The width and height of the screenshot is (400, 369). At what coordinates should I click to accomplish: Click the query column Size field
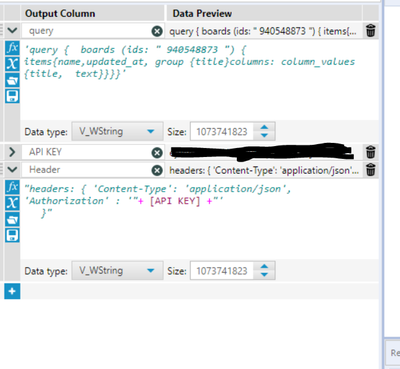[222, 131]
